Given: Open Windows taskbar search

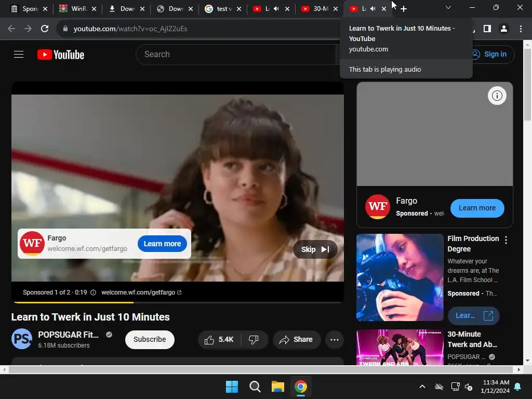Looking at the screenshot, I should (255, 387).
